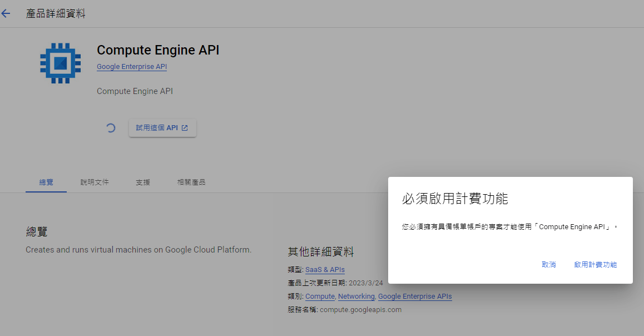The image size is (644, 336).
Task: Click the external link icon on 試用這個 API
Action: [x=185, y=128]
